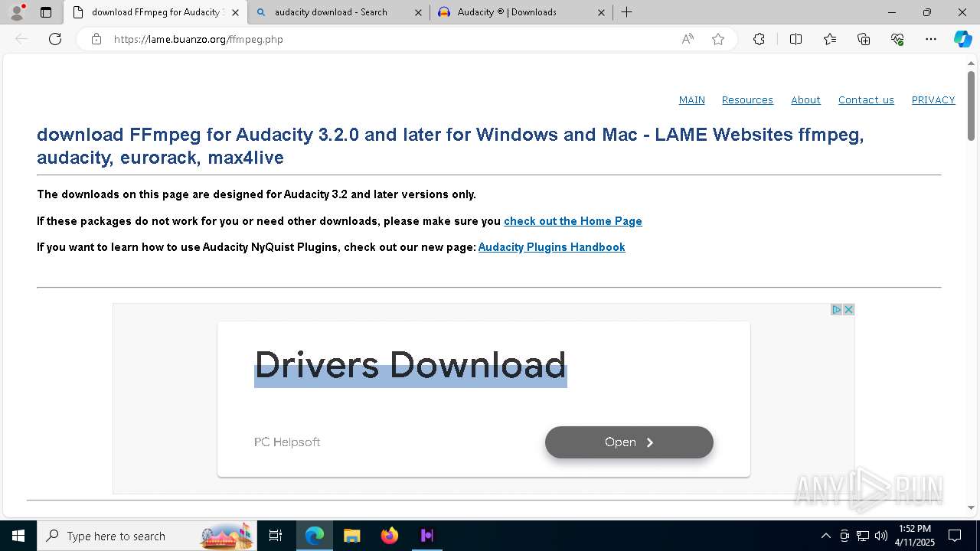
Task: Open Microsoft Edge from taskbar
Action: [x=315, y=536]
